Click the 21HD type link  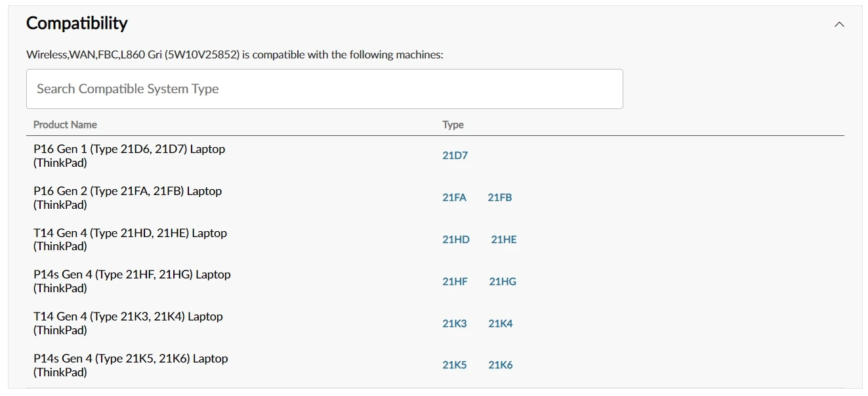pyautogui.click(x=455, y=240)
